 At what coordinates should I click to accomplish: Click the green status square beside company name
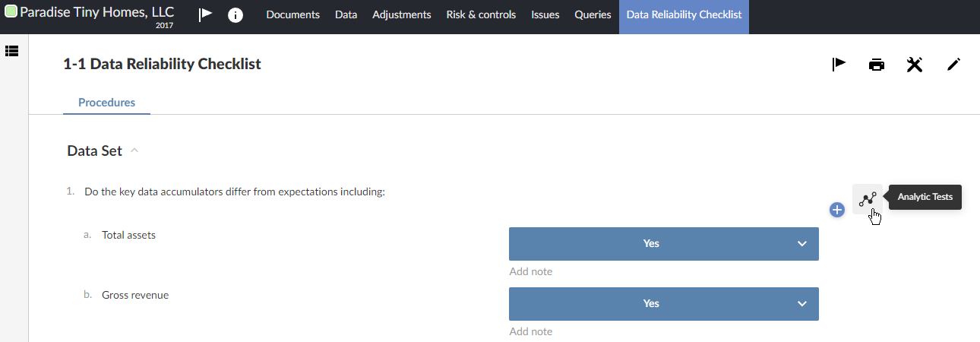[x=11, y=12]
